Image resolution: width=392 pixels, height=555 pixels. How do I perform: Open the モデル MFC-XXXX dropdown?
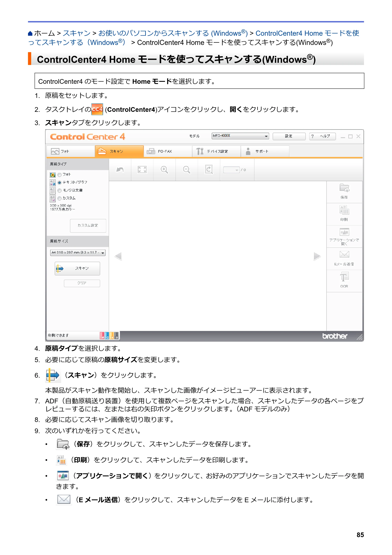[x=240, y=136]
